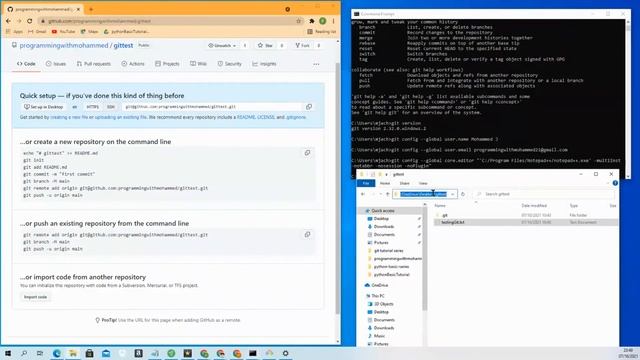The width and height of the screenshot is (640, 360).
Task: Open the Security tab on GitHub
Action: pos(229,64)
